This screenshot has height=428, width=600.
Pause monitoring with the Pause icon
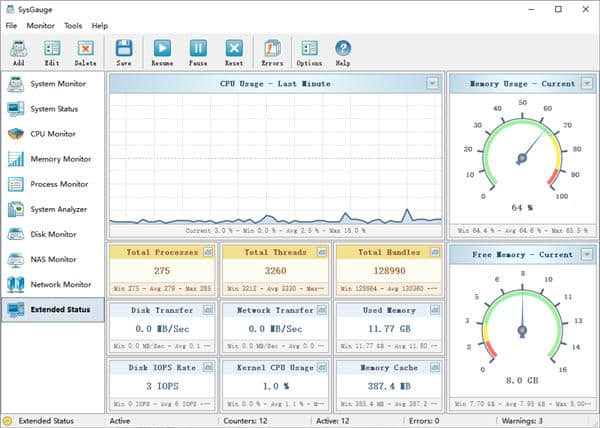(198, 51)
